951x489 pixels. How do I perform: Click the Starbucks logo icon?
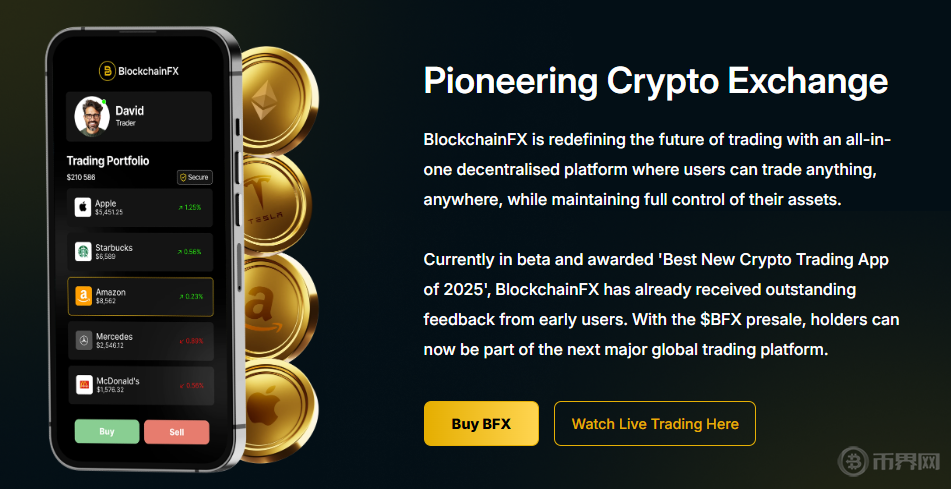[84, 252]
